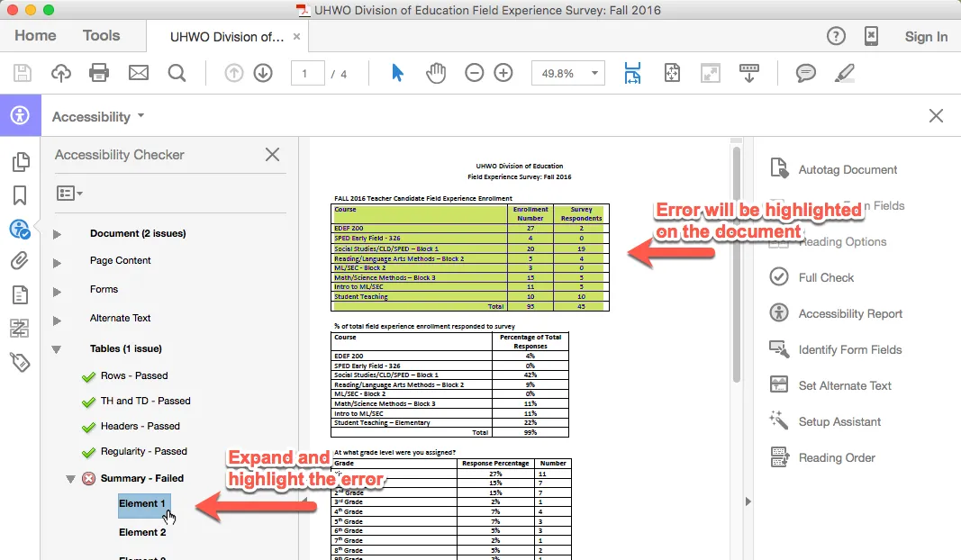Select the highlight text tool
Screen dimensions: 961x560
844,72
